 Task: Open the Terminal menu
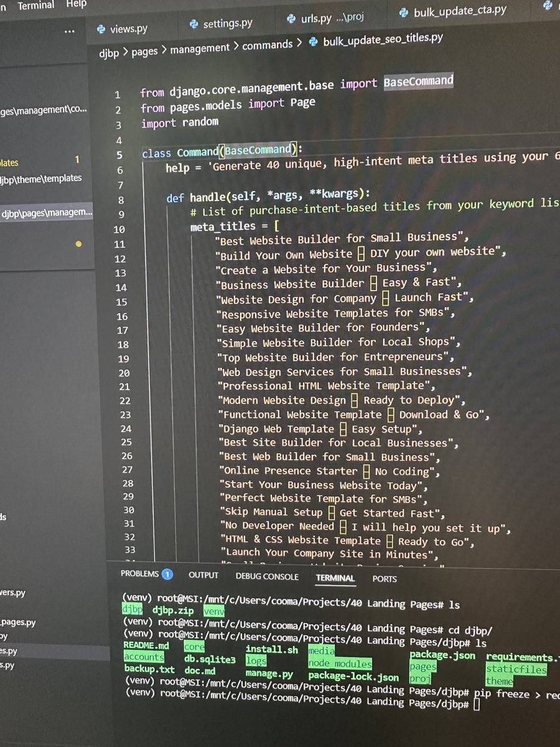point(36,6)
